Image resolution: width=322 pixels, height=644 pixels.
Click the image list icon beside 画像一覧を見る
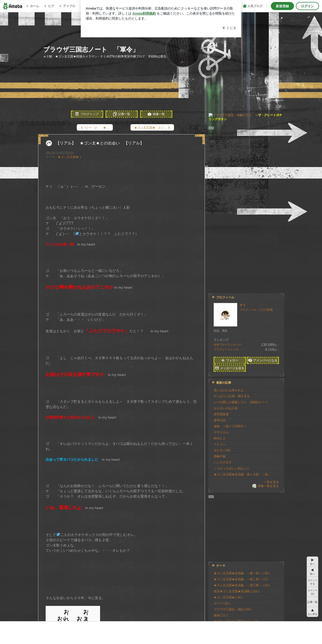point(254,486)
